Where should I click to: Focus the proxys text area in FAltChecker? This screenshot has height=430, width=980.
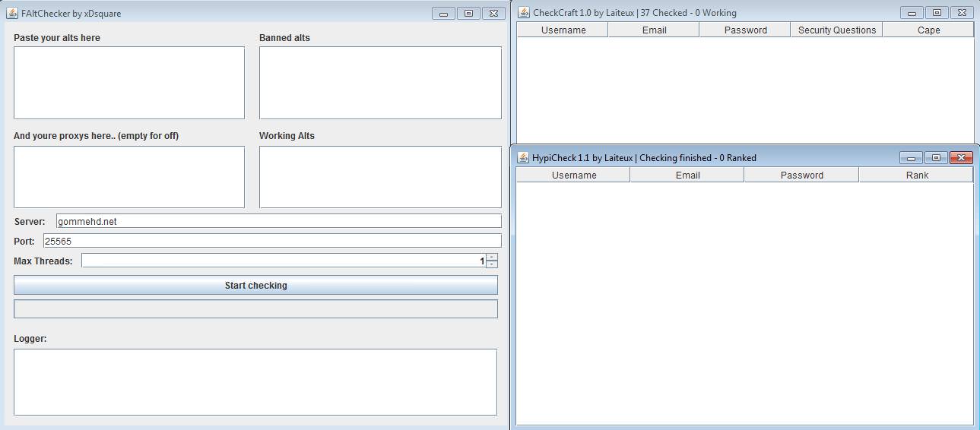click(129, 177)
